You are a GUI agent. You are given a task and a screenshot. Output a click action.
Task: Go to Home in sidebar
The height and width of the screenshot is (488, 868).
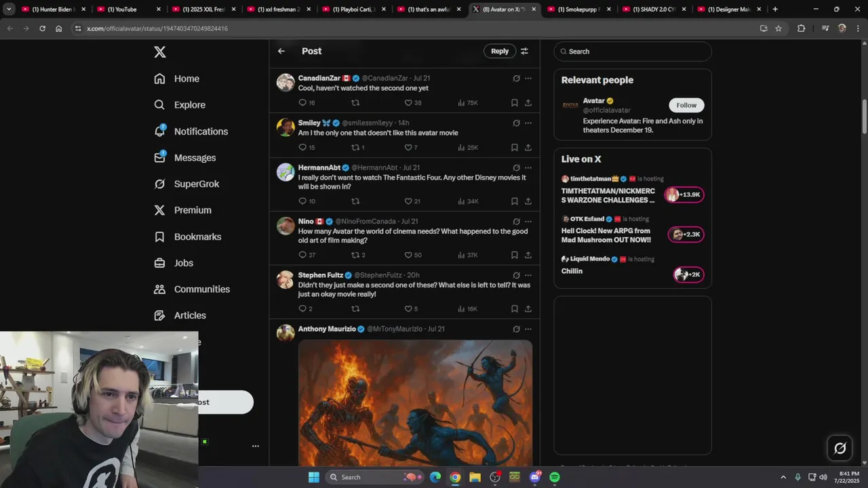pyautogui.click(x=177, y=79)
